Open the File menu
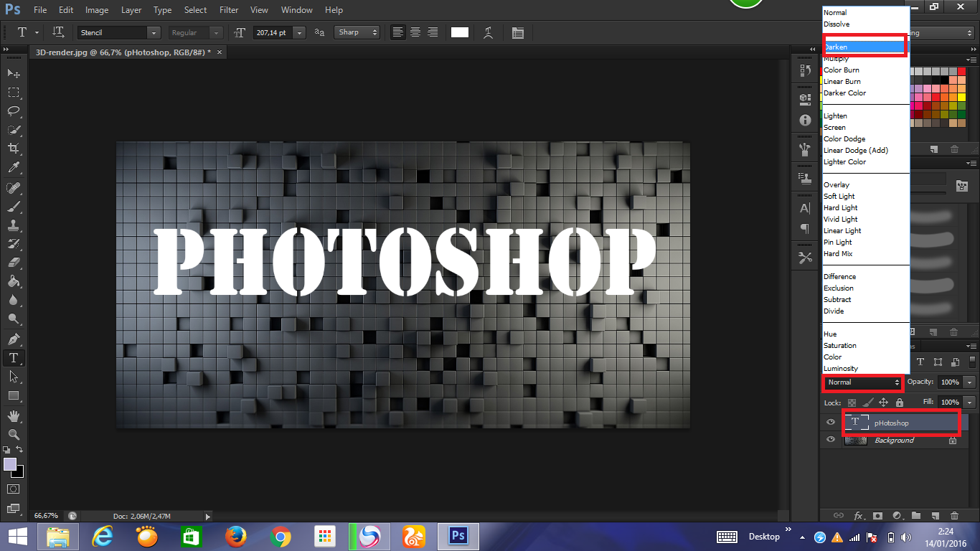 click(x=40, y=10)
